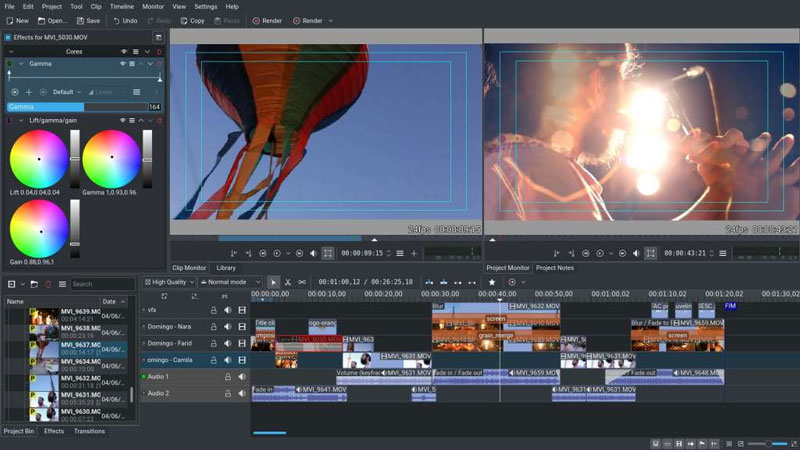Click the favorite effects star icon
Screen dimensions: 800x450
point(492,282)
